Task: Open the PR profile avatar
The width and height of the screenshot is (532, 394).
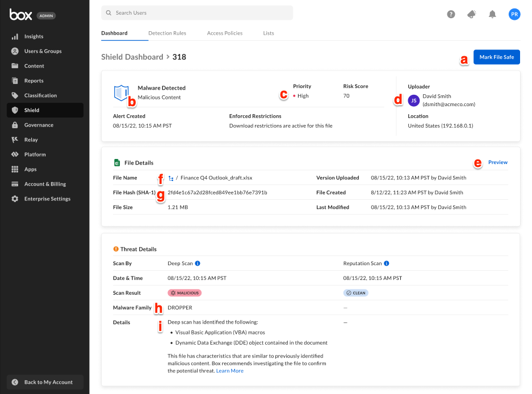Action: (x=514, y=14)
